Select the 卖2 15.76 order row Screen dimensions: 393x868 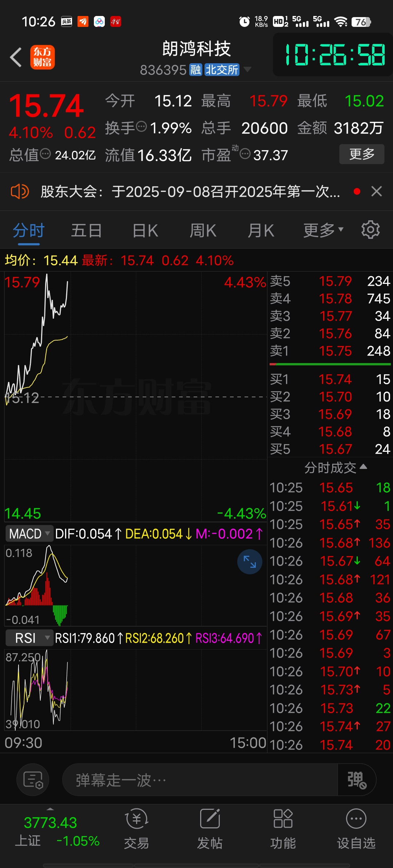click(x=330, y=334)
